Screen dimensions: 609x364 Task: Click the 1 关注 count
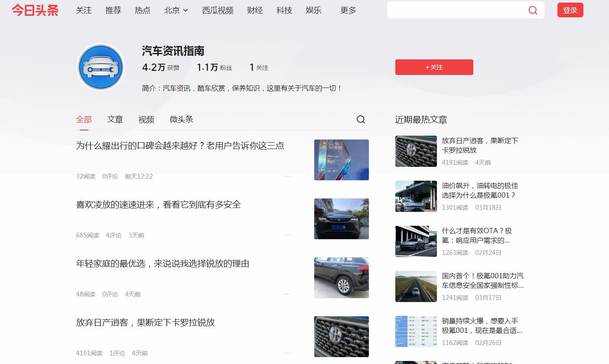(259, 67)
